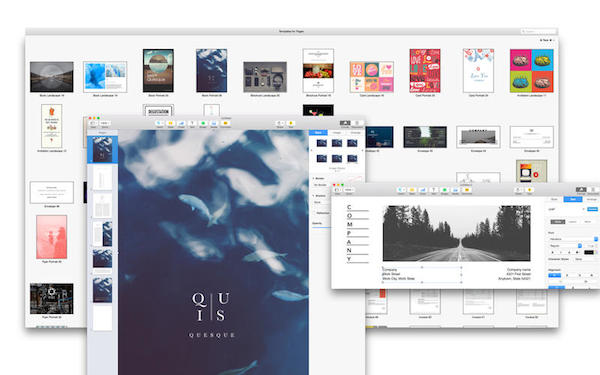
Task: Select Style segment in letterhead text inspector
Action: pyautogui.click(x=558, y=222)
